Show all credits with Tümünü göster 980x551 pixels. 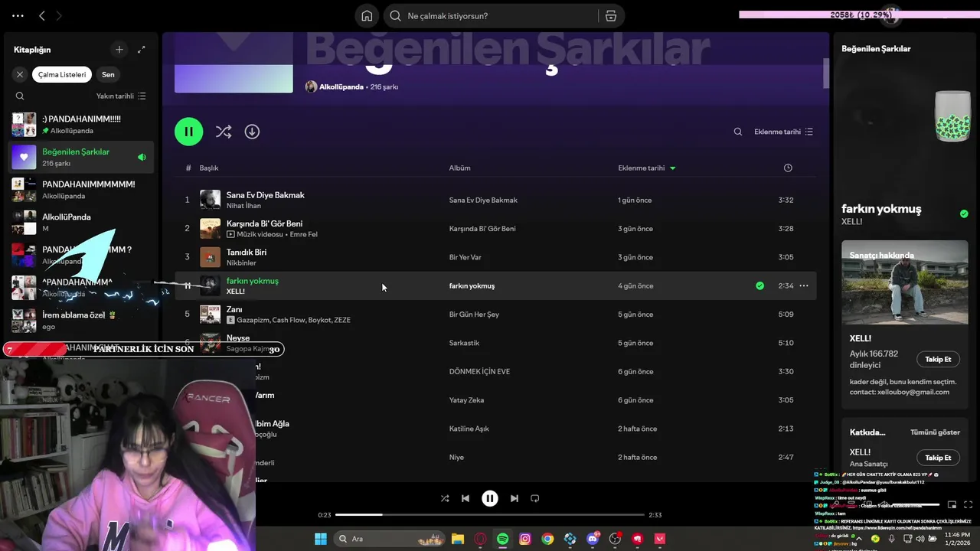(935, 432)
